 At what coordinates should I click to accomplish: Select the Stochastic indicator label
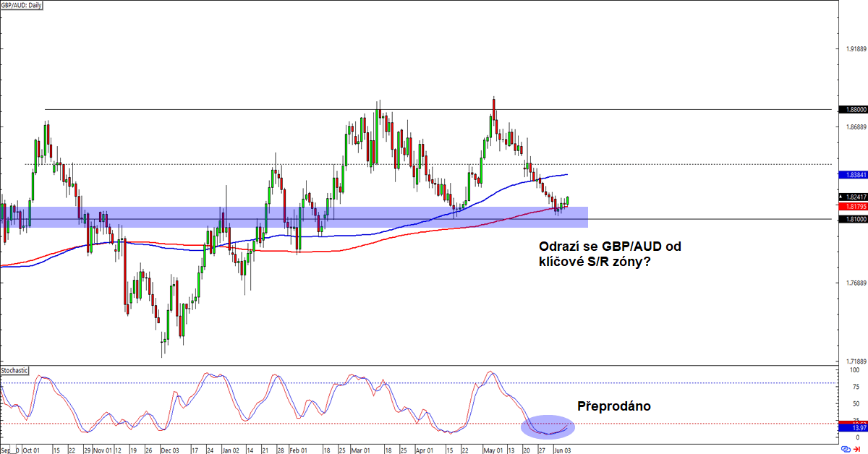15,370
